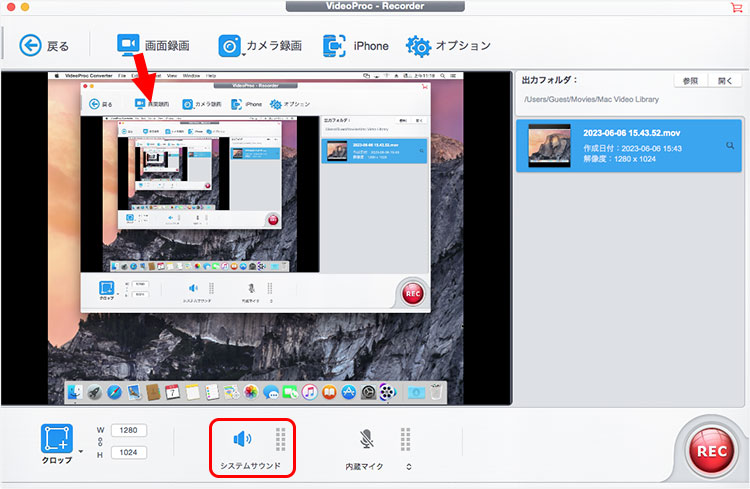Click the output path /Users/Guest/Movies/Mac Video Library
750x489 pixels.
pos(591,100)
